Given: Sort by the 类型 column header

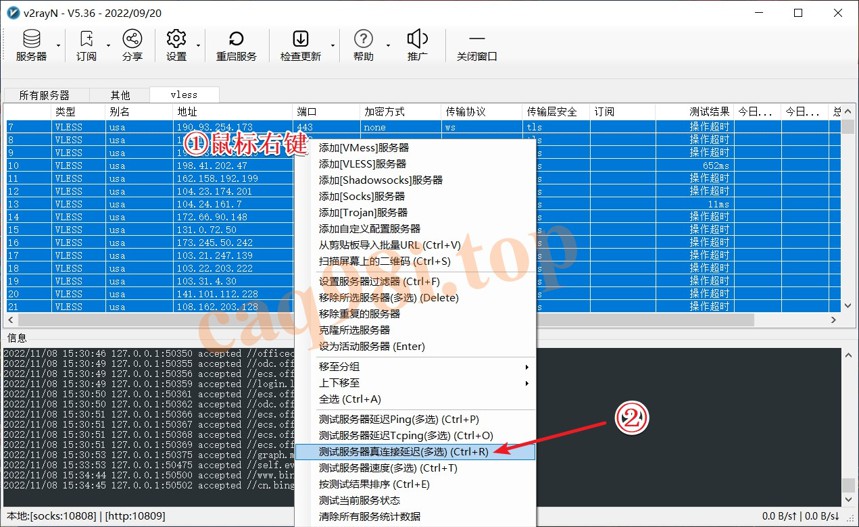Looking at the screenshot, I should 78,112.
